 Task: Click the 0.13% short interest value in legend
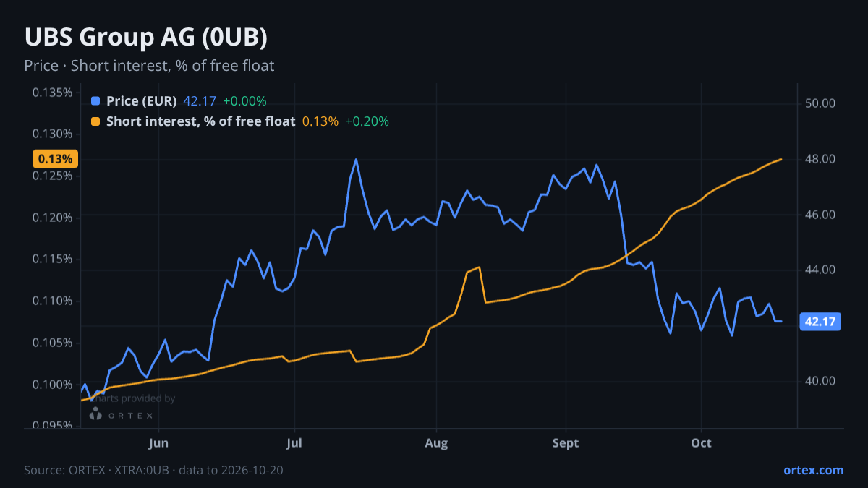320,121
